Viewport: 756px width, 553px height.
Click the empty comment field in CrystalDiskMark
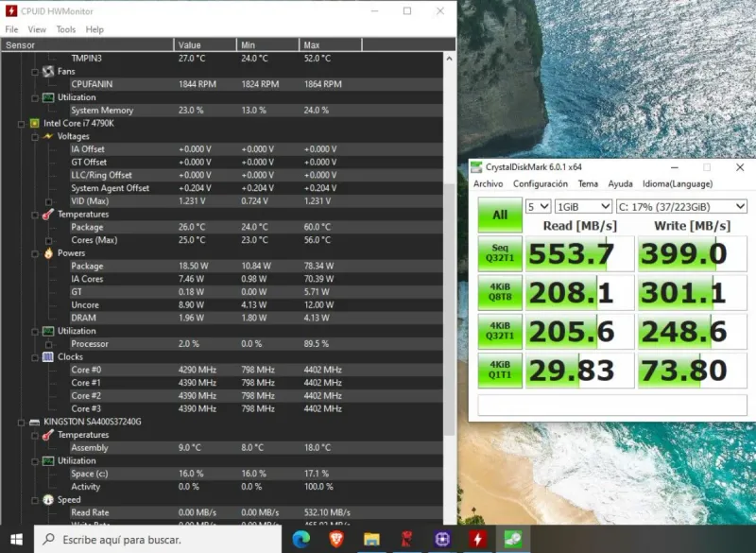(x=612, y=405)
